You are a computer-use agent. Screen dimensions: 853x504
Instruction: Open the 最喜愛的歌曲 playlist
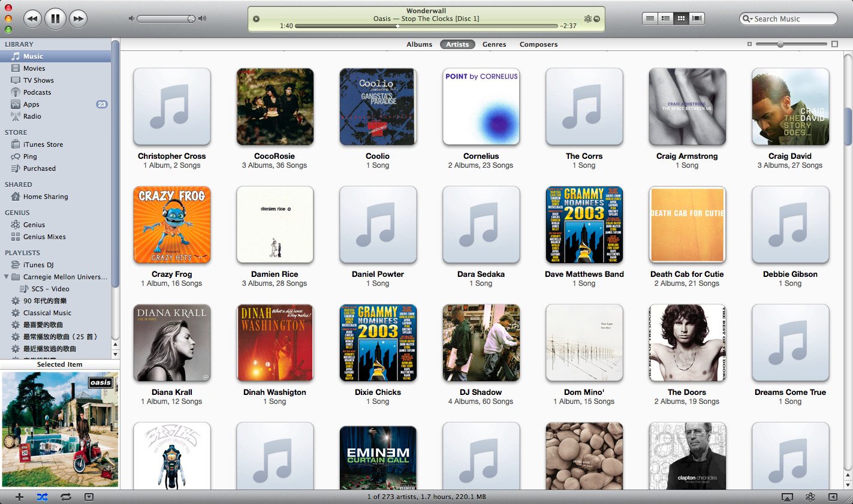55,325
